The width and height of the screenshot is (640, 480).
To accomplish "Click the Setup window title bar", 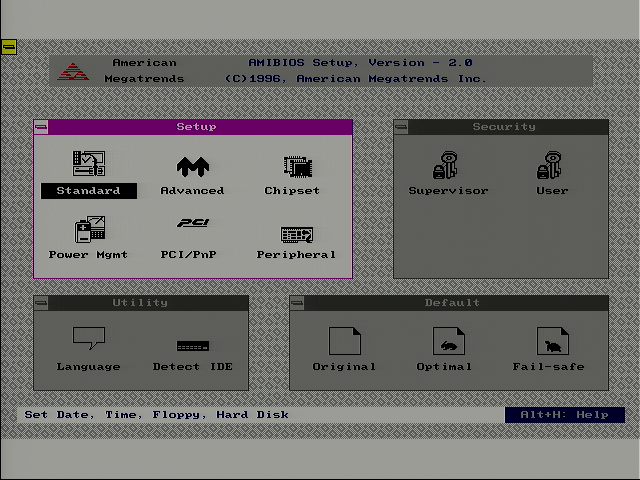I will tap(197, 127).
